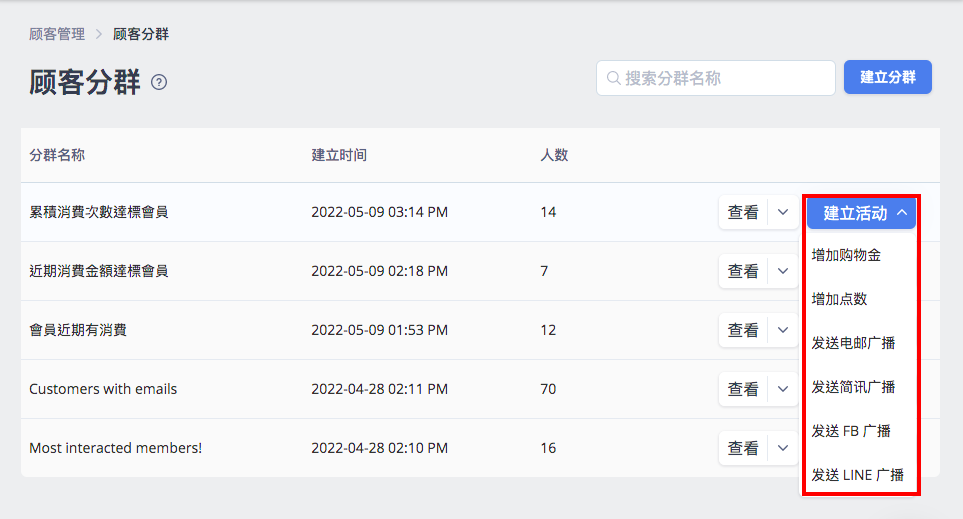Expand chevron next to 查看 for Most interacted members!
Image resolution: width=963 pixels, height=519 pixels.
783,448
